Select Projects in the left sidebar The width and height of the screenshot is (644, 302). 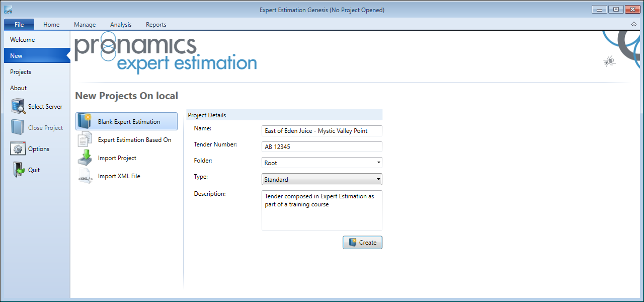pos(21,72)
